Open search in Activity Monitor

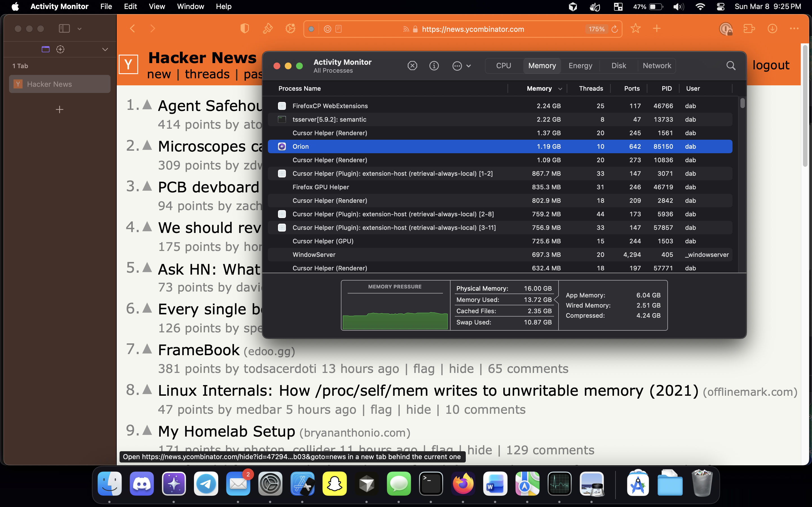coord(731,66)
